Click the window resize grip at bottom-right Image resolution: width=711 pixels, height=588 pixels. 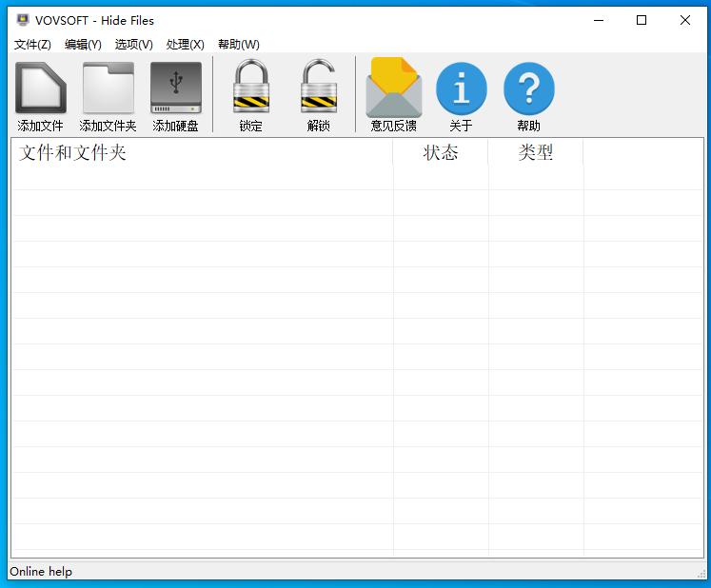(701, 573)
